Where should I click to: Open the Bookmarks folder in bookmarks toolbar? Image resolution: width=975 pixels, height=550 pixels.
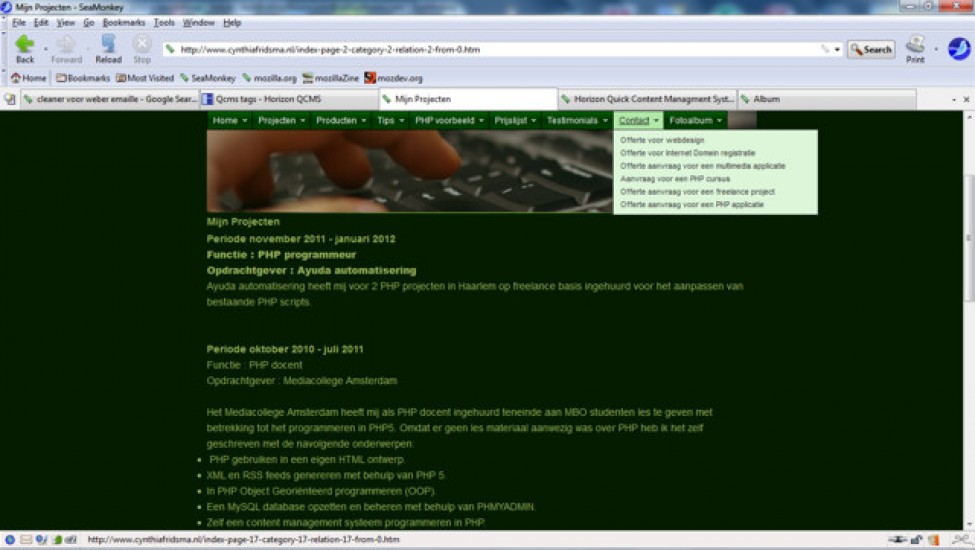coord(82,78)
